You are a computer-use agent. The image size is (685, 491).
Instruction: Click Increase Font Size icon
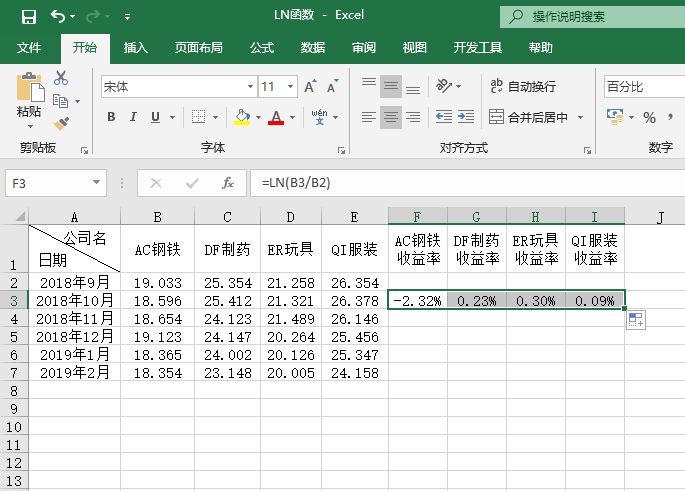[x=310, y=87]
